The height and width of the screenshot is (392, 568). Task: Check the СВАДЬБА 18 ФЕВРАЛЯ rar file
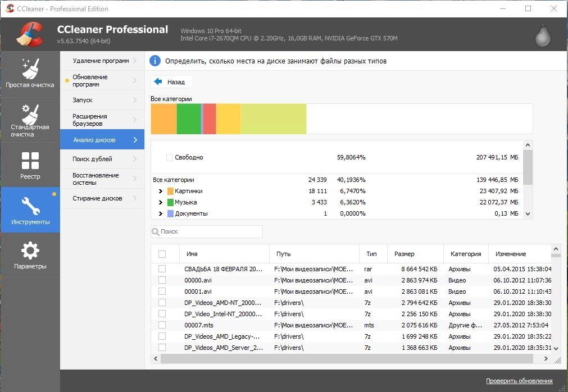click(162, 269)
